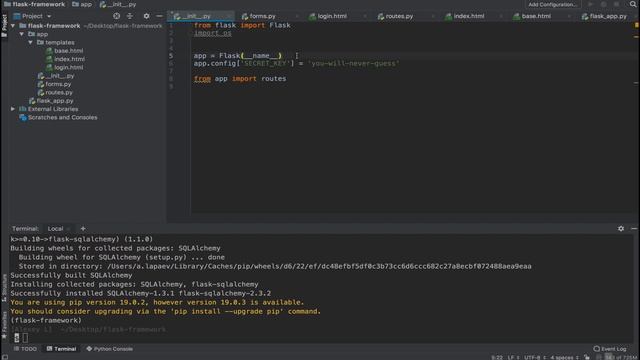The width and height of the screenshot is (640, 360).
Task: Toggle the Favorites side tool window
Action: tap(4, 325)
